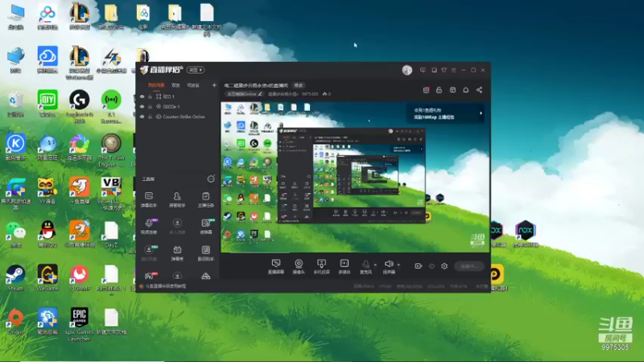Click the edit button beside room title
This screenshot has width=644, height=362.
click(x=299, y=85)
